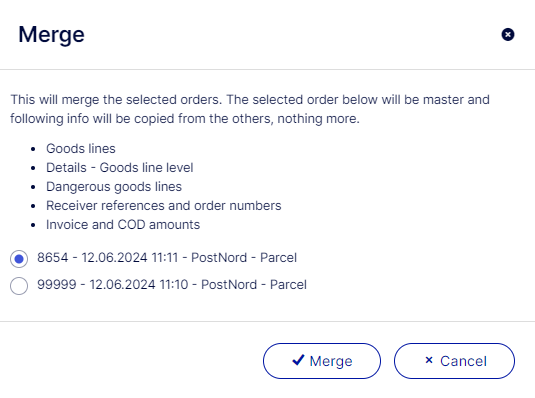Click the 12.06.2024 11:11 timestamp of order 8654
535x398 pixels.
[x=130, y=258]
